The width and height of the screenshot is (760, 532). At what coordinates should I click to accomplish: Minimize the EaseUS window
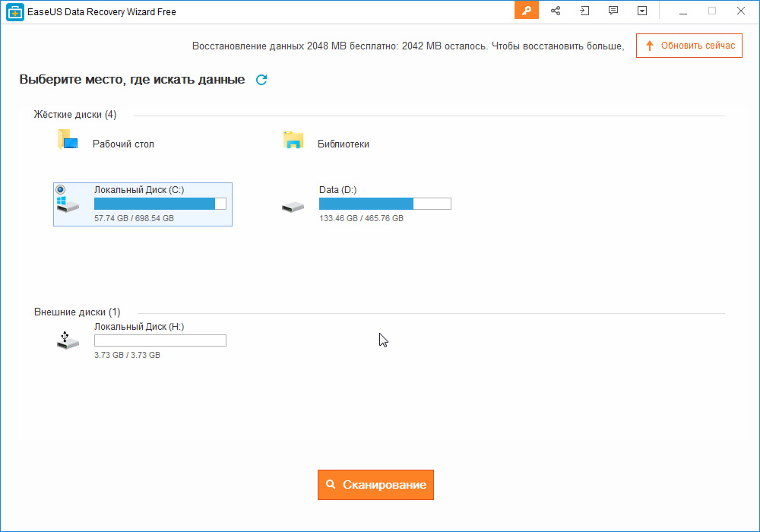coord(683,11)
